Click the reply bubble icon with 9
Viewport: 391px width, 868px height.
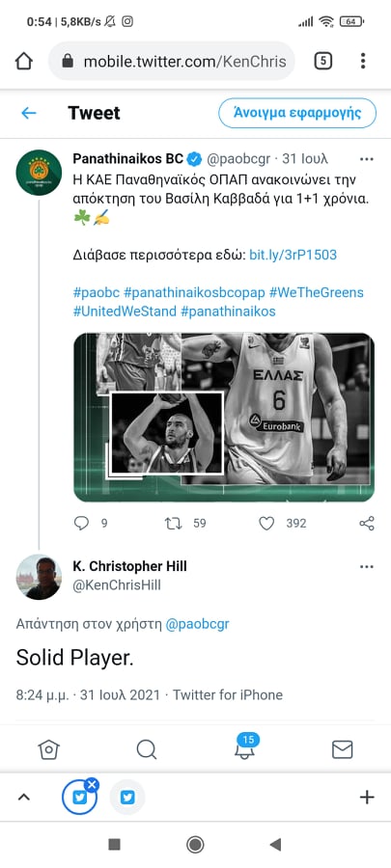coord(81,523)
